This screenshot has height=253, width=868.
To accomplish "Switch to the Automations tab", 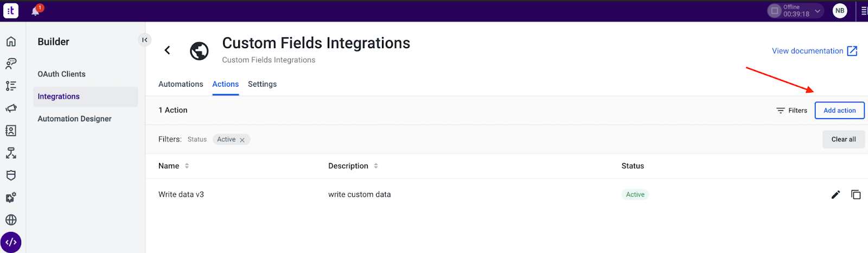I will click(181, 84).
